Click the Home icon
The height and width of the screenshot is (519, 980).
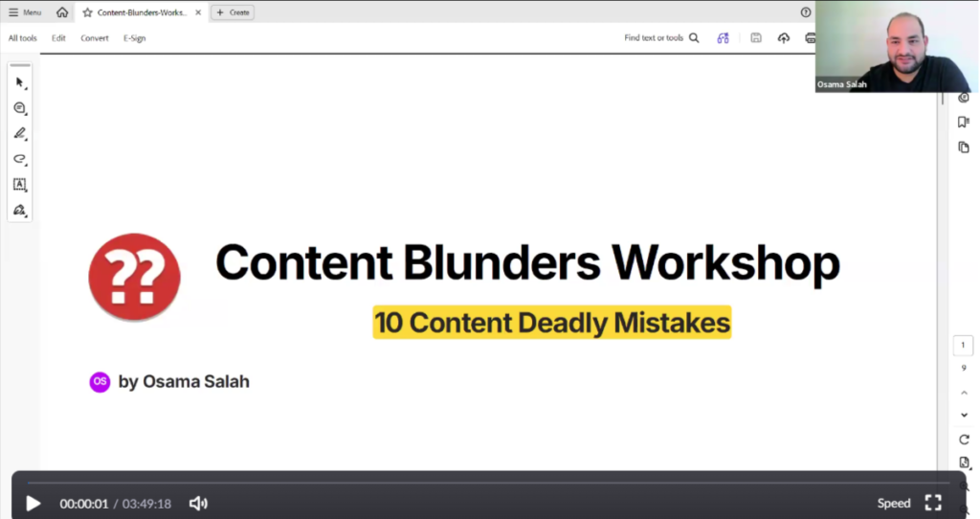(x=62, y=12)
